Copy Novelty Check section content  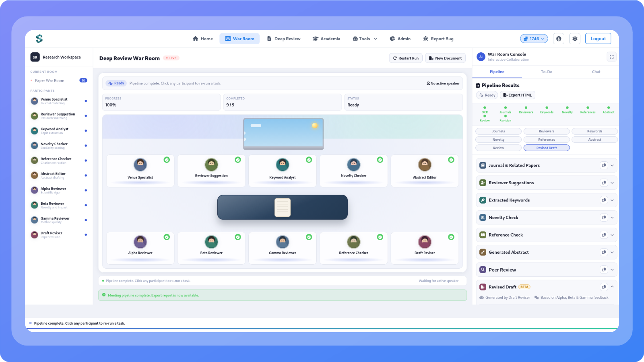coord(604,218)
